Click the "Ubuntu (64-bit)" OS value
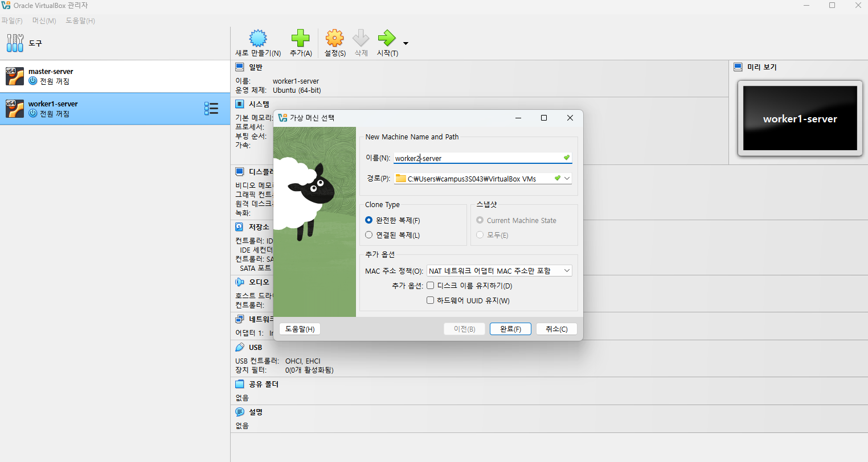 click(x=297, y=90)
